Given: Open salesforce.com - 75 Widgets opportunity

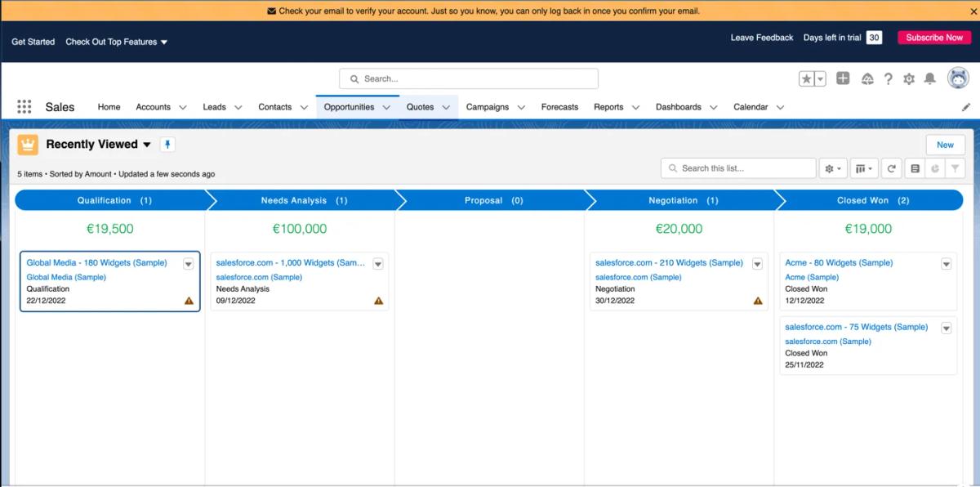Looking at the screenshot, I should point(856,327).
